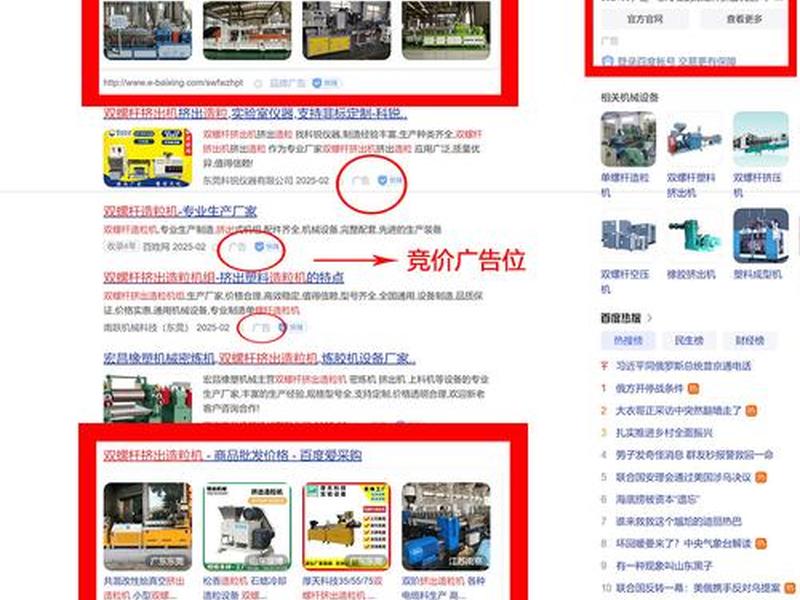
Task: Click the 官方官网 button in the right card
Action: click(x=645, y=19)
